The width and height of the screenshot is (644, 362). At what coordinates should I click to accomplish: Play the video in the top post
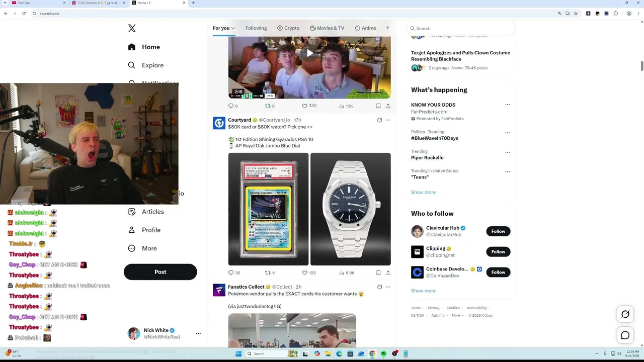pos(310,53)
